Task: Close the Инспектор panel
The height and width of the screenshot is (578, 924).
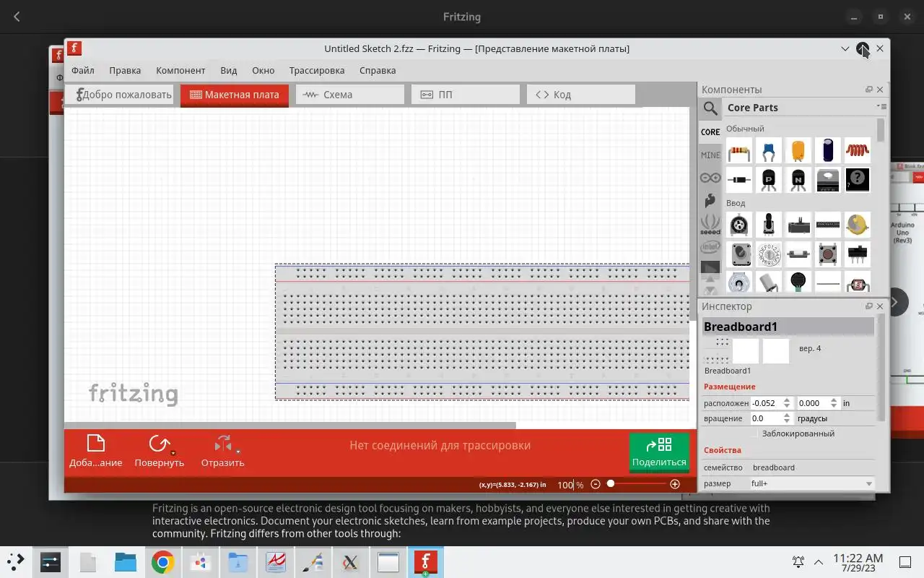Action: coord(880,306)
